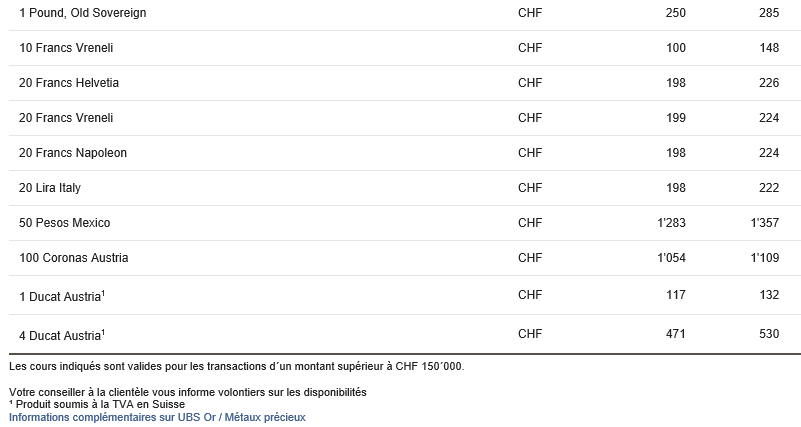Click the 1'283 price for 50 Pesos Mexico
The width and height of the screenshot is (801, 427).
671,223
